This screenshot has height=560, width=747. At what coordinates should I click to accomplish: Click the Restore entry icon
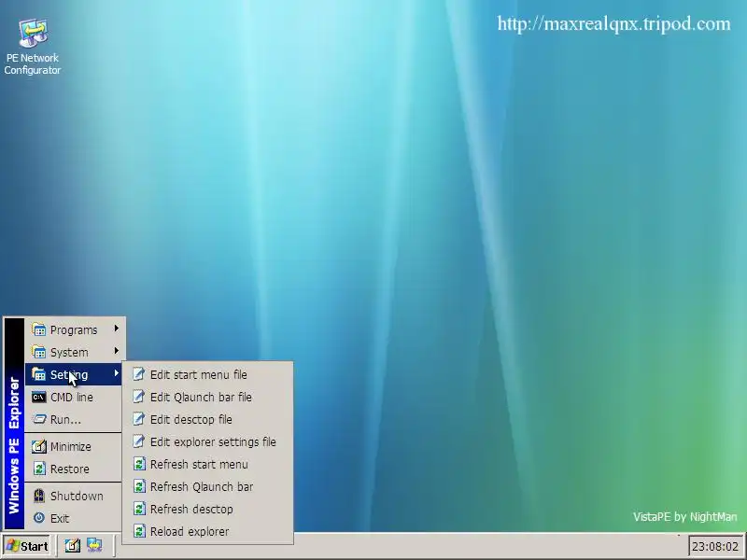coord(39,469)
